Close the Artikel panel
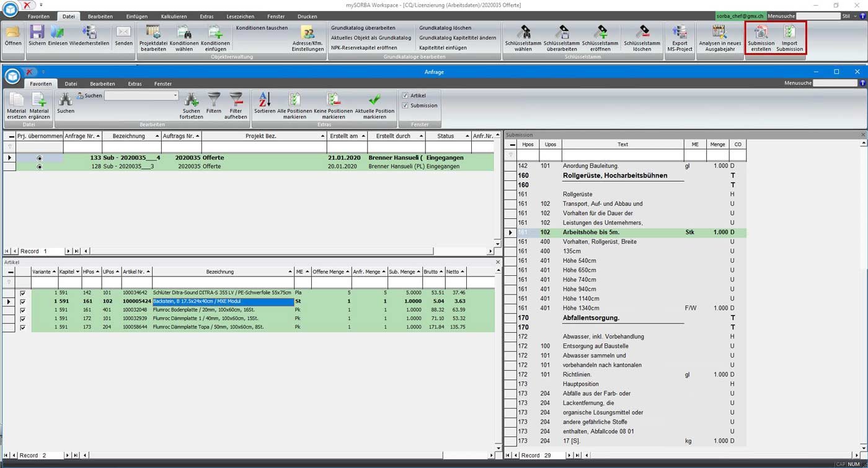 point(497,262)
